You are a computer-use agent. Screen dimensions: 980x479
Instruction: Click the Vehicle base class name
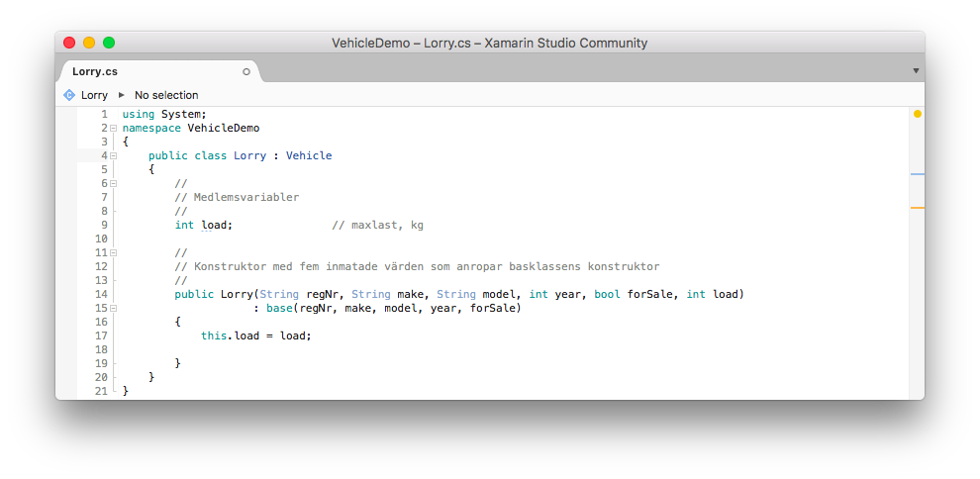(x=309, y=155)
